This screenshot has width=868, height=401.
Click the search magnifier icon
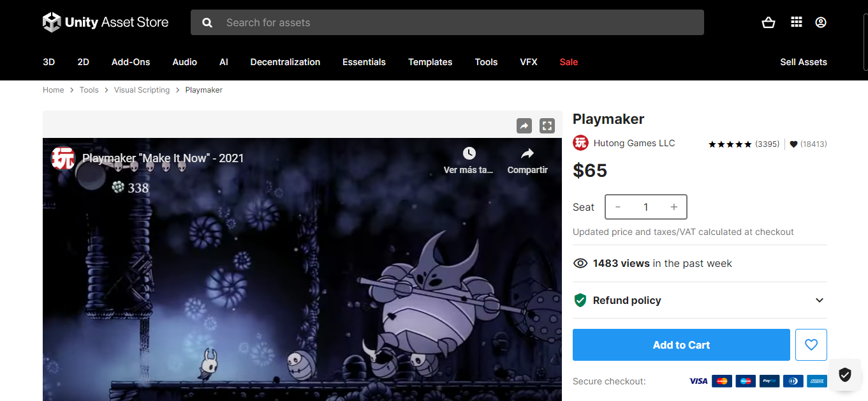207,22
